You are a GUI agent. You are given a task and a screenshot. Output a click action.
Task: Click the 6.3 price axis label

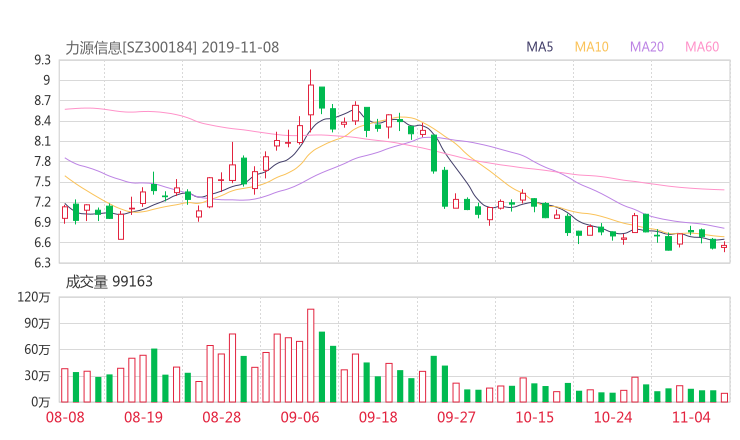pyautogui.click(x=42, y=262)
